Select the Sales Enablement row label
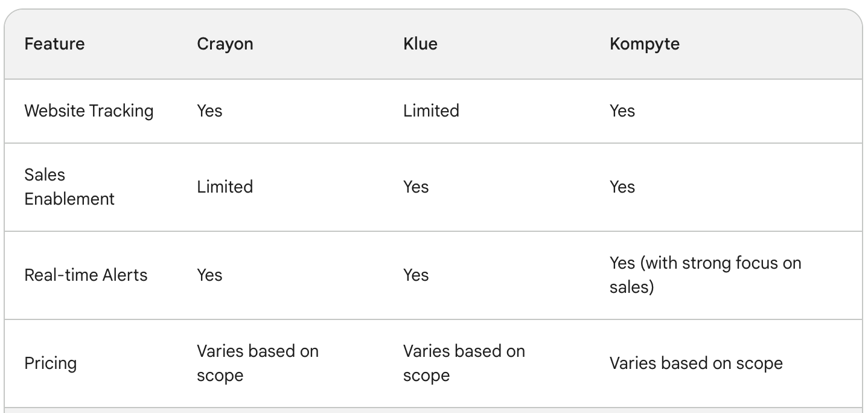 [69, 187]
